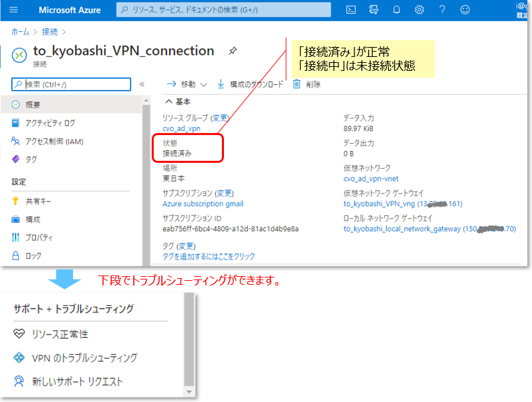Viewport: 532px width, 402px height.
Task: Change tags via タグ 変更 link
Action: (x=187, y=246)
